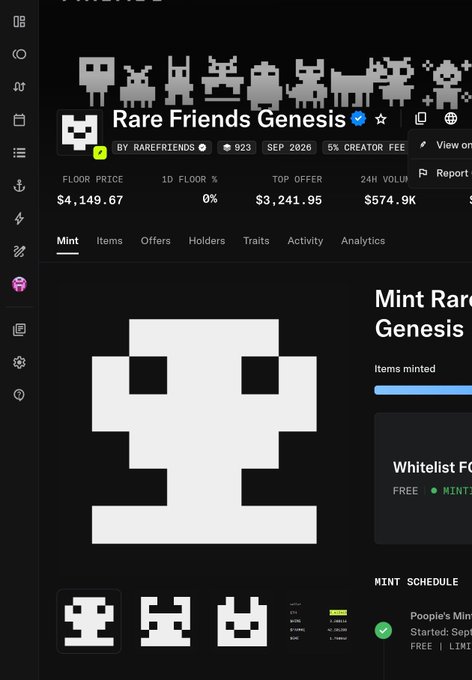Screen dimensions: 472x680
Task: Open the news/library icon in sidebar
Action: pyautogui.click(x=19, y=330)
